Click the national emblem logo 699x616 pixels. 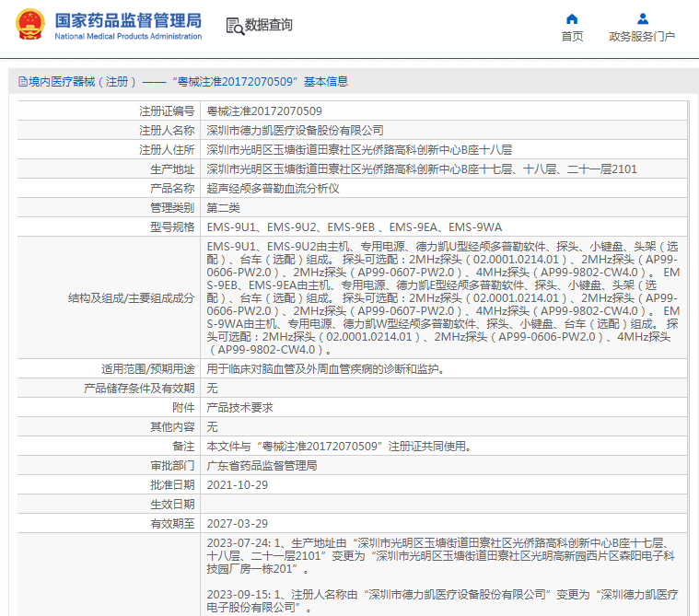[29, 25]
